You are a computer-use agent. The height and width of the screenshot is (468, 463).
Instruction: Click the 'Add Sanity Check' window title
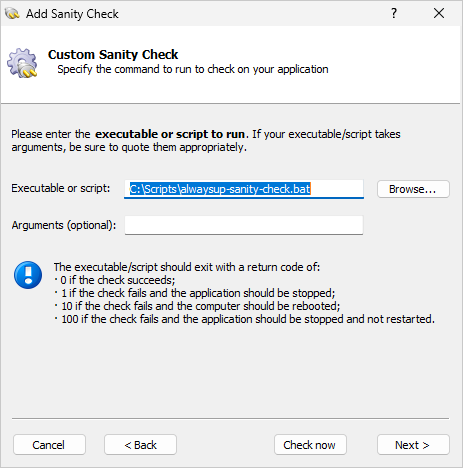click(x=72, y=14)
